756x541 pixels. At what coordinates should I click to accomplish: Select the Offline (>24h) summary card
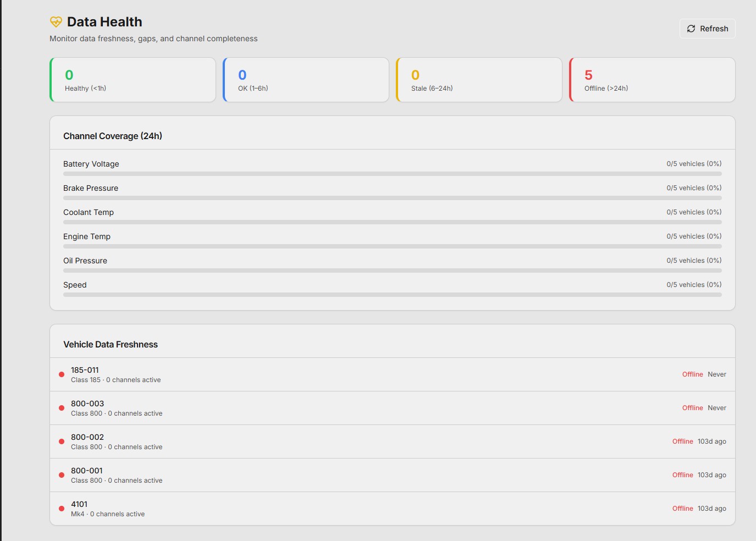652,80
